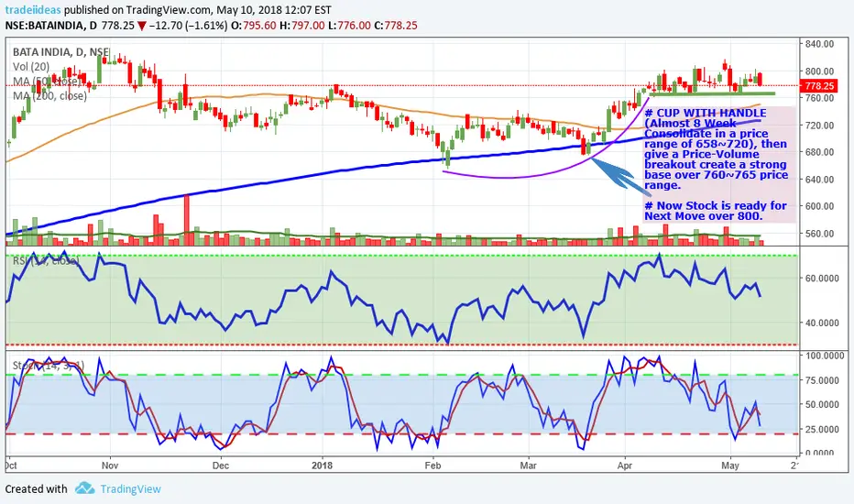Click the Dec date label on time axis
Image resolution: width=854 pixels, height=504 pixels.
click(x=221, y=466)
